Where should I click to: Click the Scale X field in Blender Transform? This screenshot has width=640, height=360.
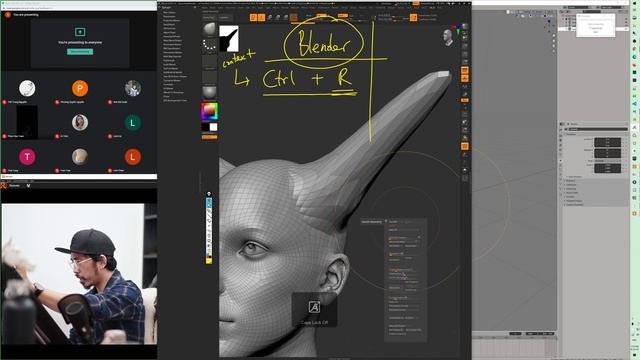(607, 165)
